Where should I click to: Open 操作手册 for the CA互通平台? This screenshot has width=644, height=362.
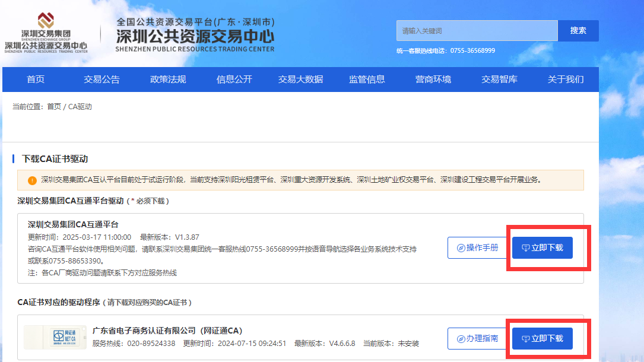pos(477,247)
